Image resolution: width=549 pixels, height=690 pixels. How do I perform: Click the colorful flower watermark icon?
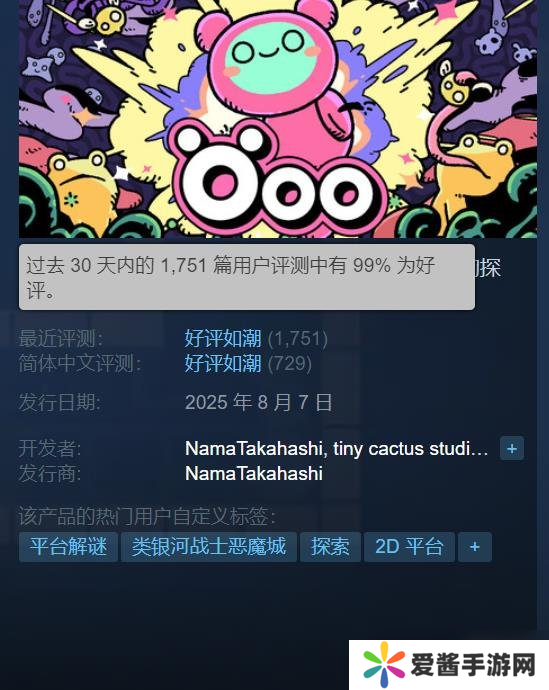[x=384, y=665]
